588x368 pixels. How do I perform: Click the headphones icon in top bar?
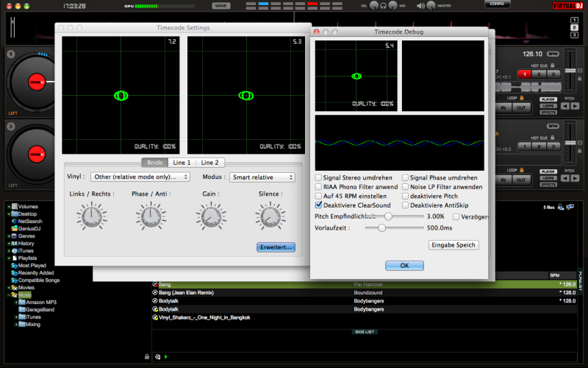(383, 6)
